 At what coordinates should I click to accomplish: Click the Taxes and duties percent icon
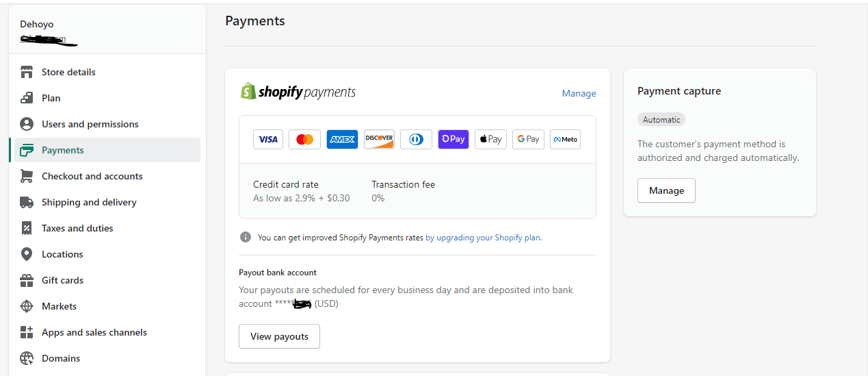pyautogui.click(x=27, y=228)
